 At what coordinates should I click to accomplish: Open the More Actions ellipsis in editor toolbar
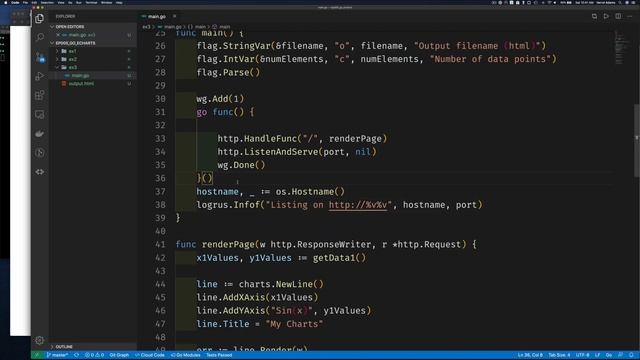[630, 16]
